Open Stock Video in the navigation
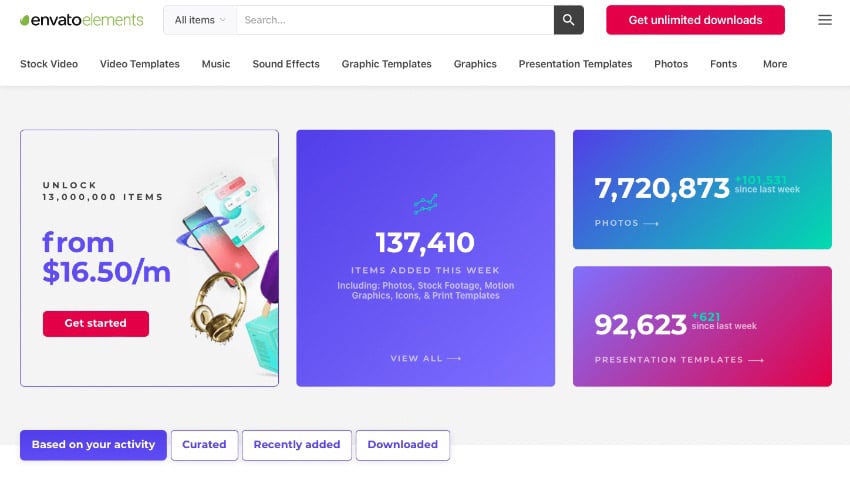 tap(49, 64)
